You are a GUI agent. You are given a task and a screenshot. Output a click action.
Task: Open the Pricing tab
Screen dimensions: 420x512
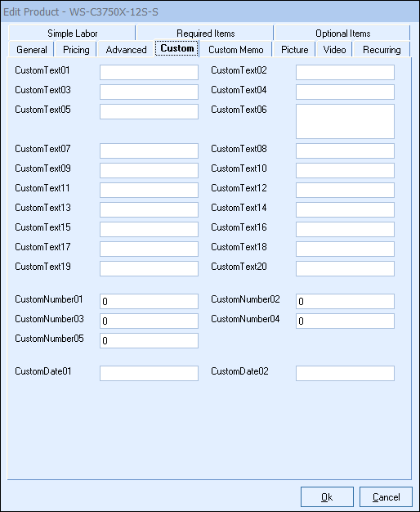[x=76, y=50]
